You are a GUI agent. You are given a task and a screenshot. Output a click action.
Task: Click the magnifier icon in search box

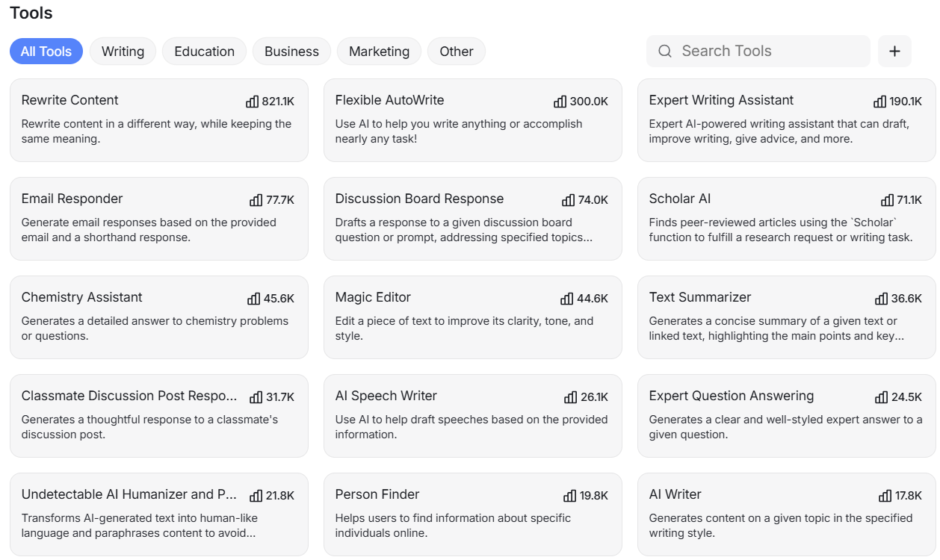(665, 52)
